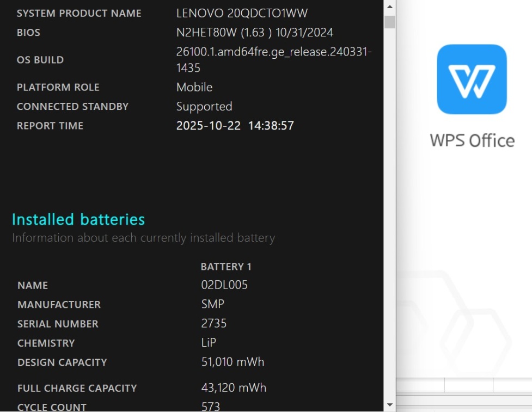Click the chemistry value LiP
The image size is (532, 412).
point(209,343)
